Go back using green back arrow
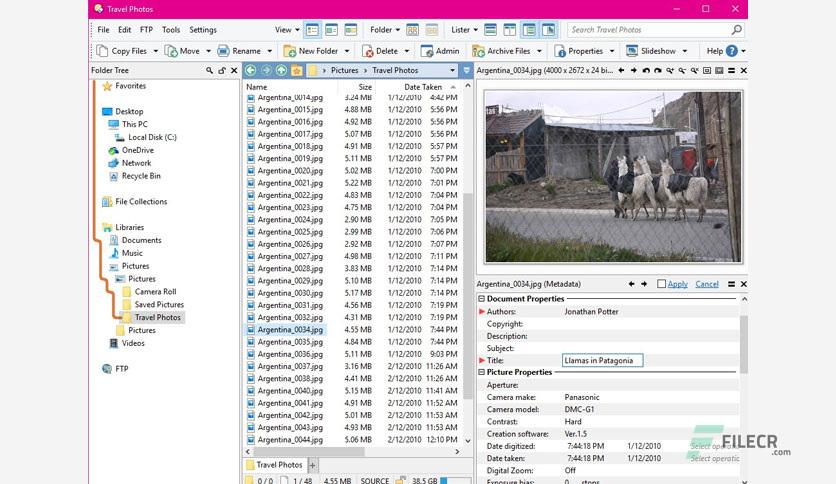Viewport: 836px width, 484px height. click(250, 70)
